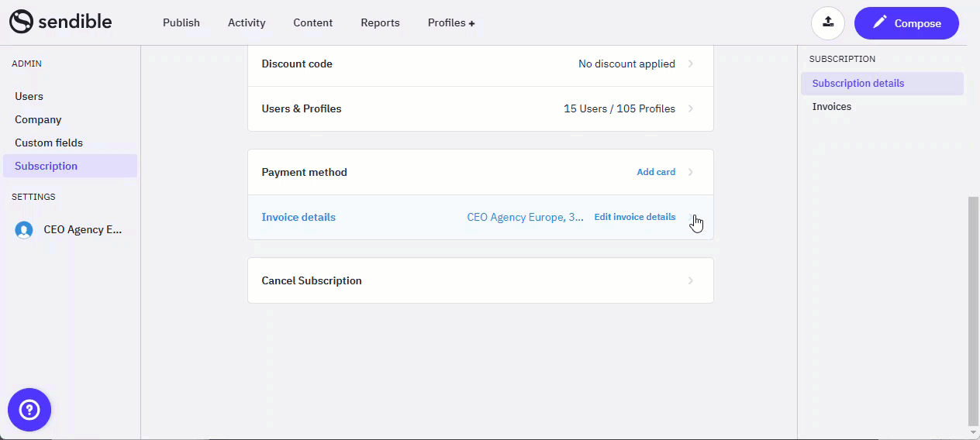Open the help question-mark bubble
Viewport: 980px width, 440px height.
tap(29, 409)
